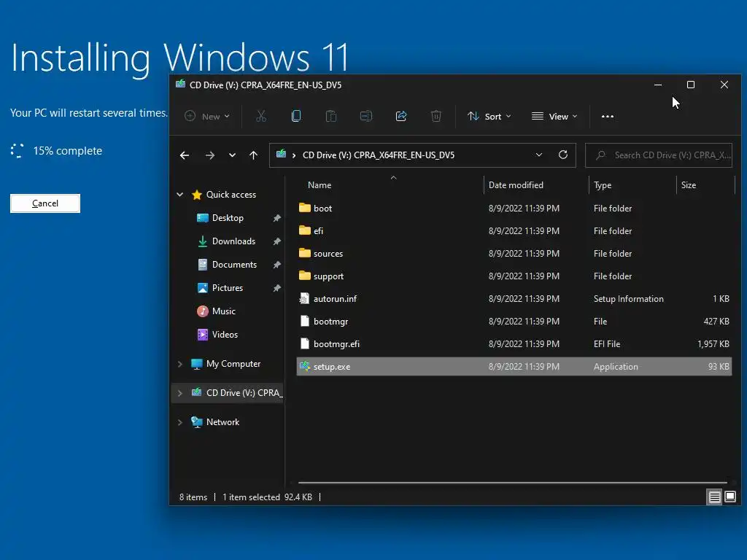Expand the My Computer tree node
This screenshot has height=560, width=747.
click(x=180, y=364)
